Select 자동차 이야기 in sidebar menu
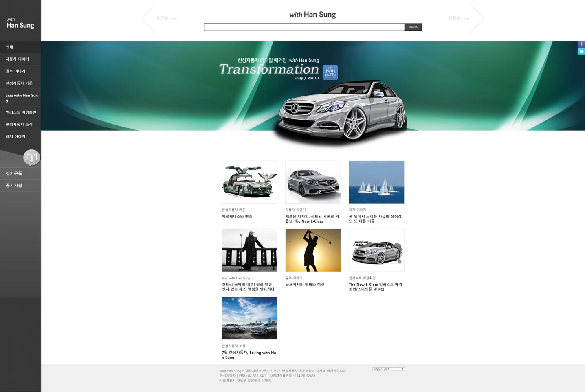This screenshot has width=585, height=392. point(20,59)
